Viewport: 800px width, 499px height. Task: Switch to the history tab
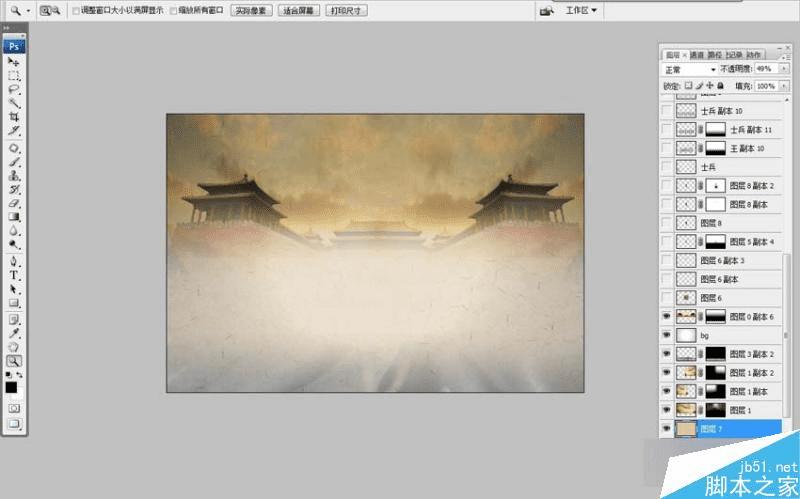734,55
